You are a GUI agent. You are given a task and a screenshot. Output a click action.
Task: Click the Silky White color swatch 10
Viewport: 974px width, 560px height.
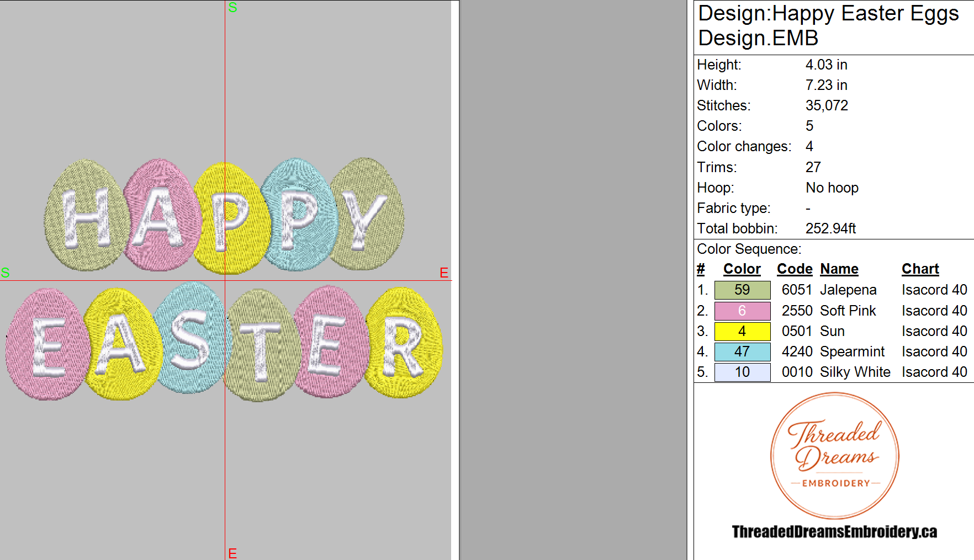coord(742,372)
